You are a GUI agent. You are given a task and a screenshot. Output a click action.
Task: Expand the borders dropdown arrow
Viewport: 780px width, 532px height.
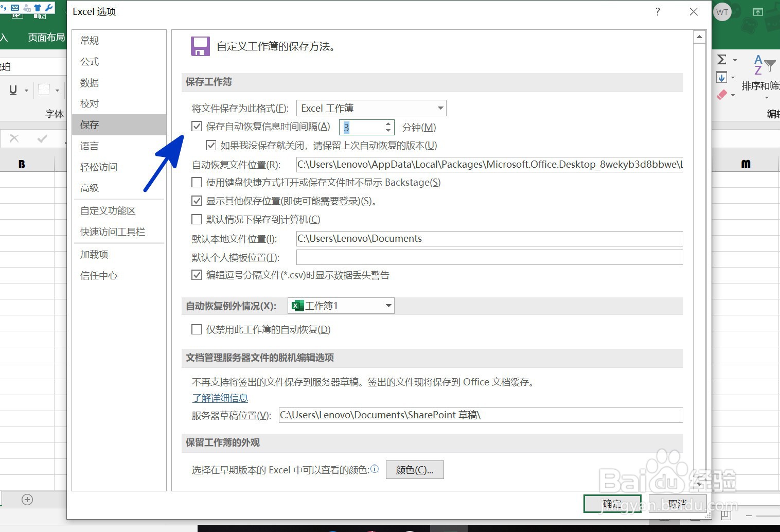(57, 91)
